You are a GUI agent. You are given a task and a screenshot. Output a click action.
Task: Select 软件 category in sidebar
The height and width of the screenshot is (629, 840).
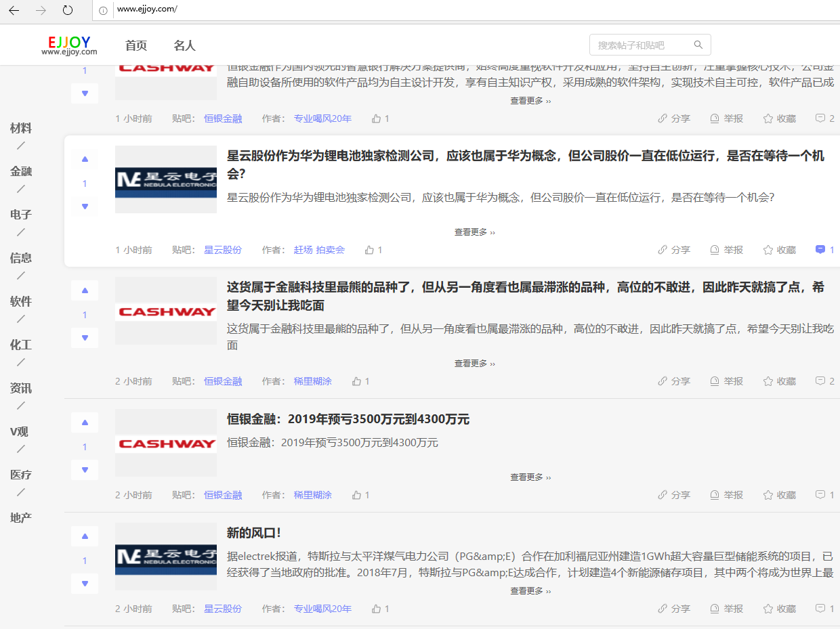point(21,302)
